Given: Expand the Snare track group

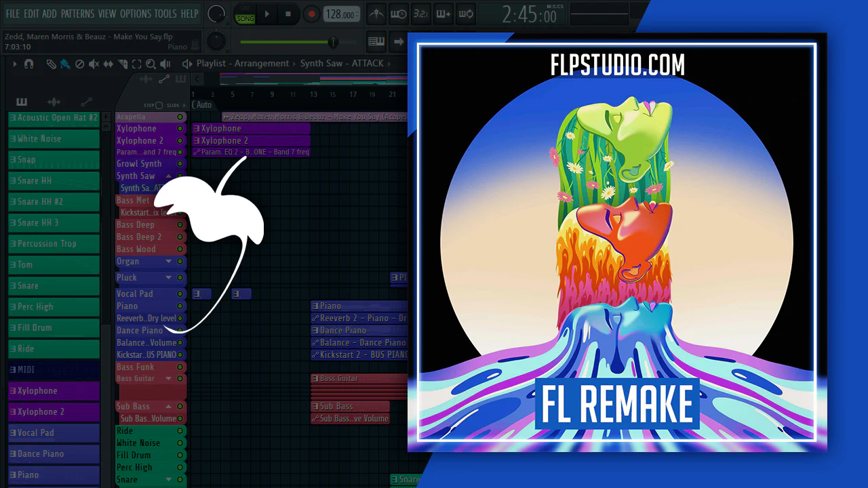Looking at the screenshot, I should click(x=169, y=480).
